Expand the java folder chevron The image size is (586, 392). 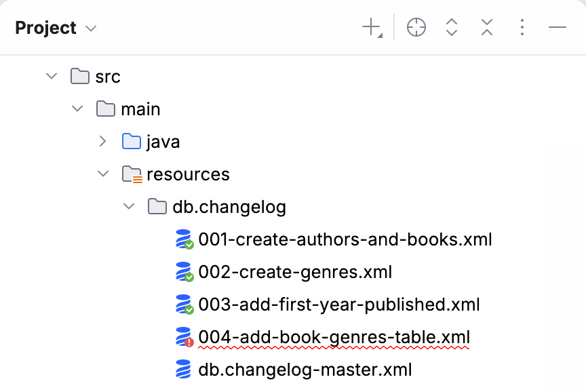103,141
